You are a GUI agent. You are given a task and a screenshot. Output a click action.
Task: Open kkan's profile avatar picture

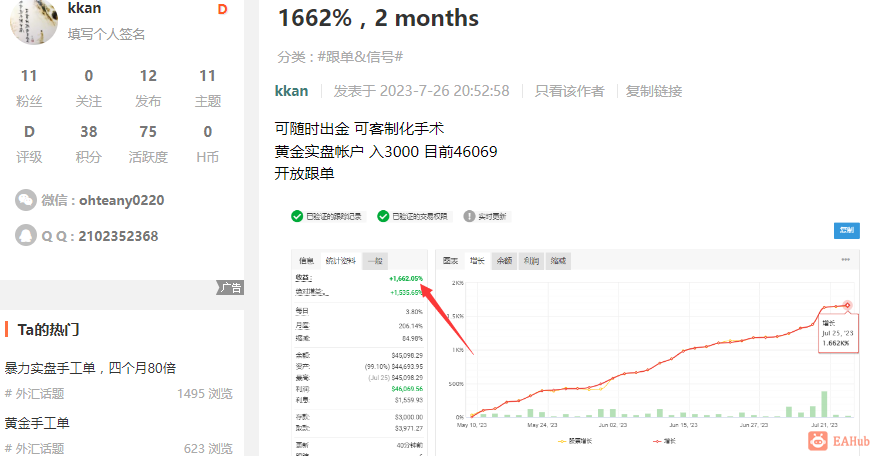(x=34, y=20)
